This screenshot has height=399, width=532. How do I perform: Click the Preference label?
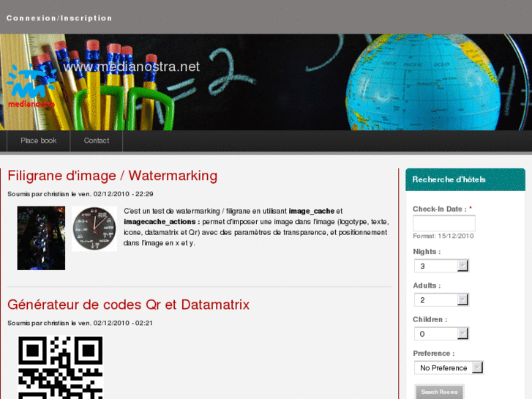[x=434, y=354]
